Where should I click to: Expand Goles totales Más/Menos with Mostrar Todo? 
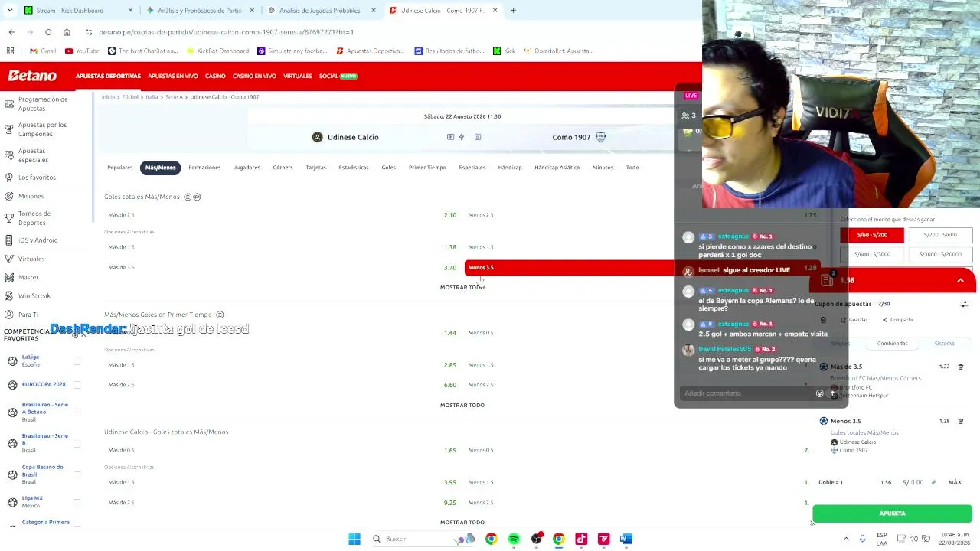click(x=462, y=287)
